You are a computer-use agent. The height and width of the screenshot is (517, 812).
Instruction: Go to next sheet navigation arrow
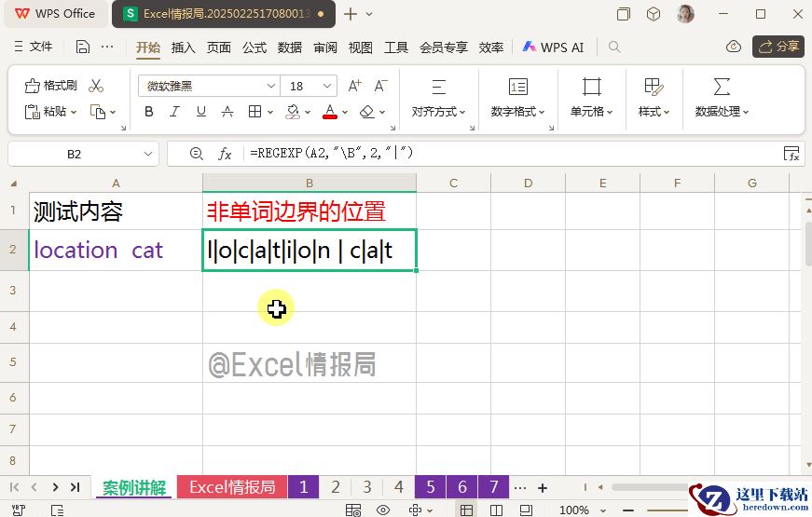55,487
